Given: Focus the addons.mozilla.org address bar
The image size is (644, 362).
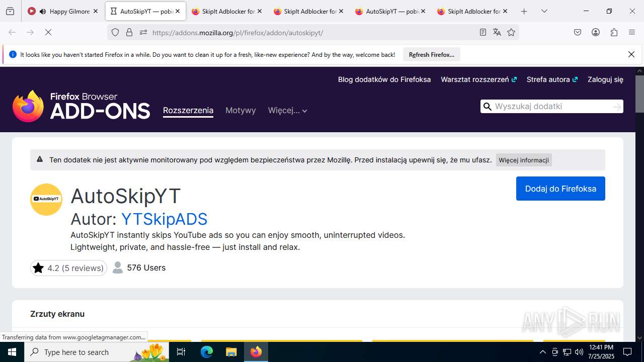Looking at the screenshot, I should click(312, 32).
